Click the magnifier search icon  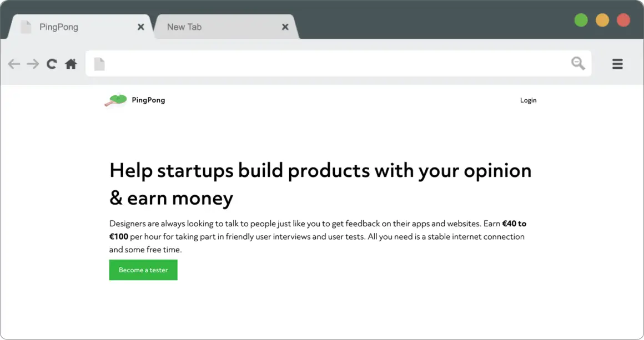tap(578, 63)
